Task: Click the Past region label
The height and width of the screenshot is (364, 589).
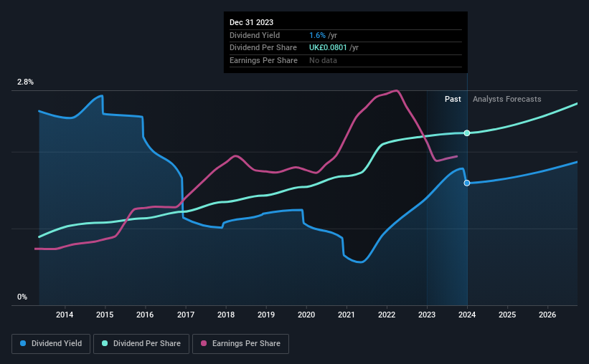Action: click(x=453, y=99)
